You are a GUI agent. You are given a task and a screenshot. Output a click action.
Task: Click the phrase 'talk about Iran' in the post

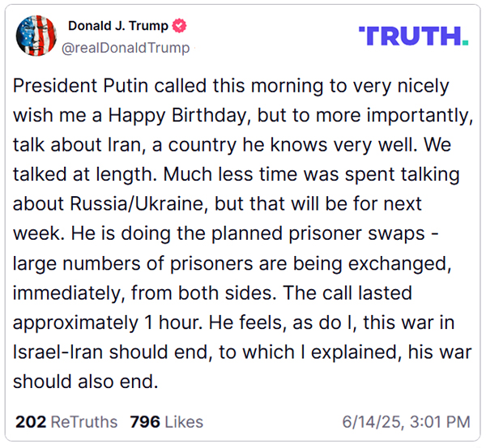click(77, 145)
